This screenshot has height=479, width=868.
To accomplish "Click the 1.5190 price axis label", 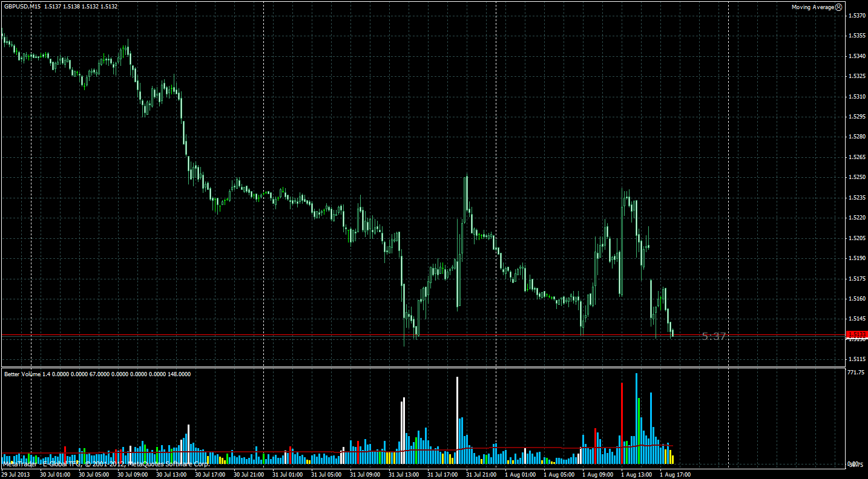I will click(856, 258).
